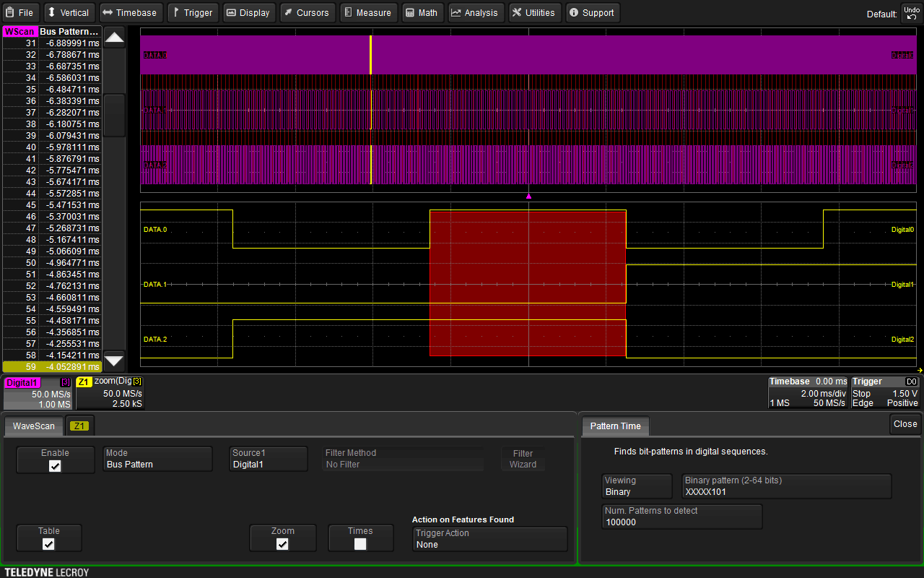Toggle the Table checkbox

point(48,544)
